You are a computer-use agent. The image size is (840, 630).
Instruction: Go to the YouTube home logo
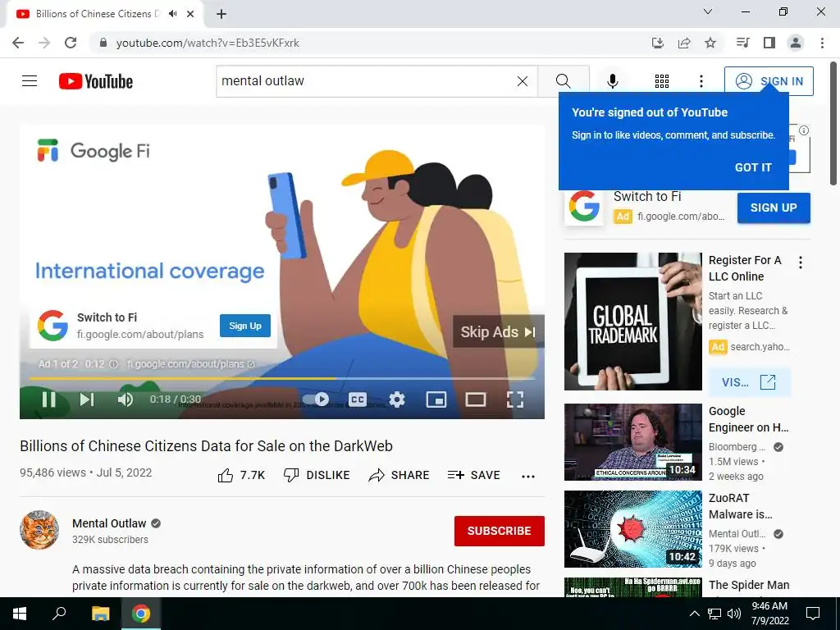96,81
